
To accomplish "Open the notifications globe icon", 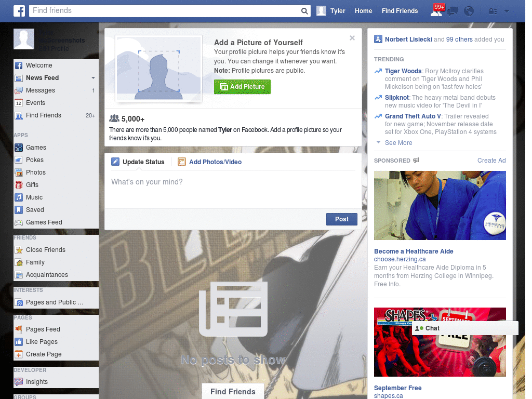I will point(469,11).
